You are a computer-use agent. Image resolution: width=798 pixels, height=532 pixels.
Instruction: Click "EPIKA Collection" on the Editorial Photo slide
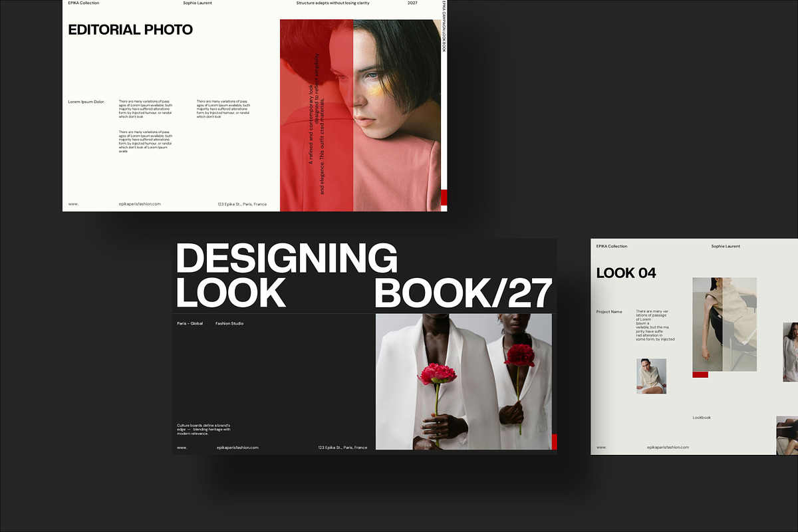click(84, 3)
